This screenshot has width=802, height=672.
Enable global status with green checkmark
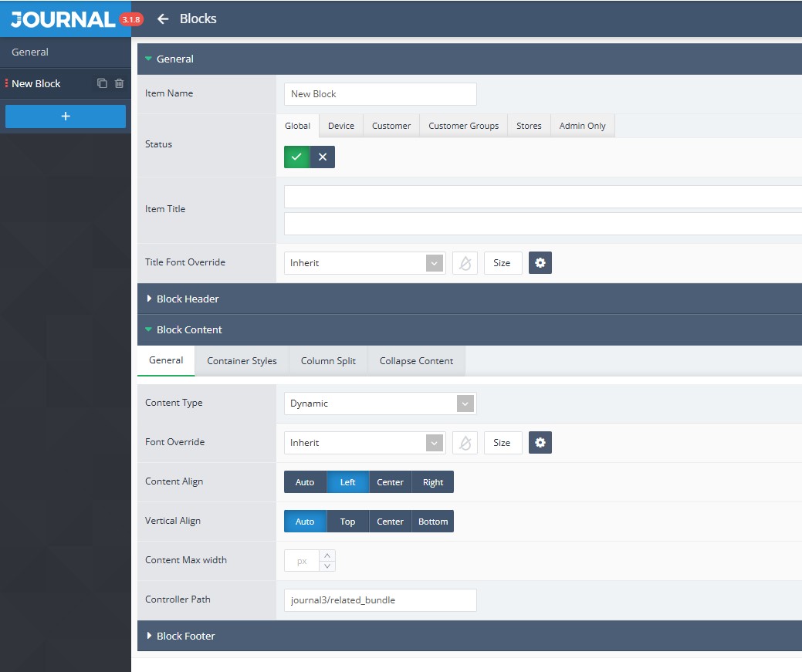296,157
